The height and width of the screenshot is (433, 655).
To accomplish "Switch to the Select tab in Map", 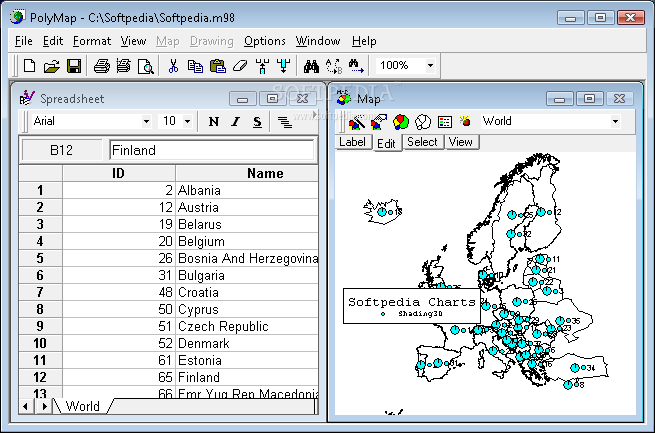I will (422, 142).
